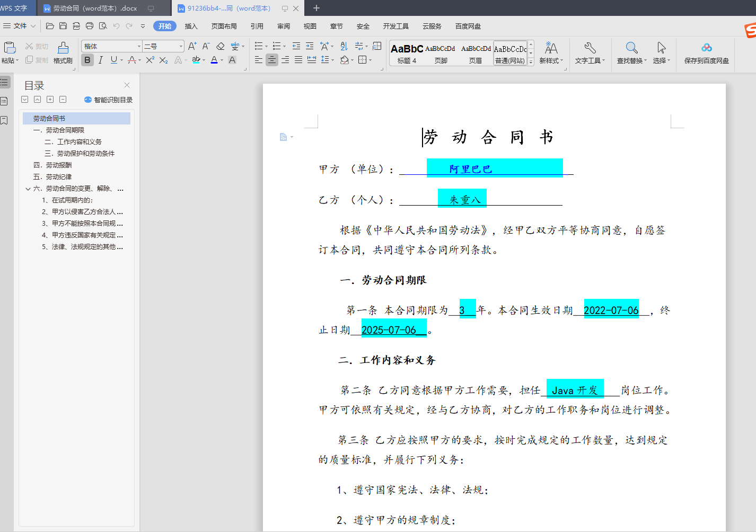The height and width of the screenshot is (532, 756).
Task: Click the clear formatting eraser icon
Action: [x=221, y=47]
